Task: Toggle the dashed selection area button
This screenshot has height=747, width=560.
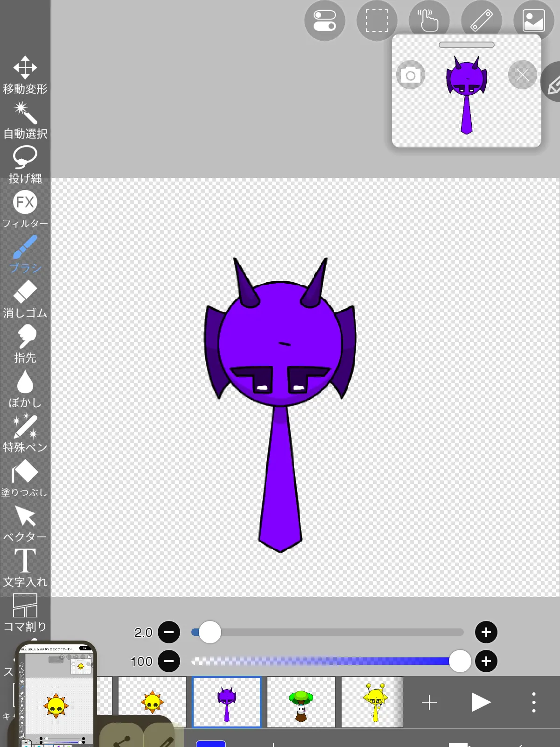Action: (377, 21)
